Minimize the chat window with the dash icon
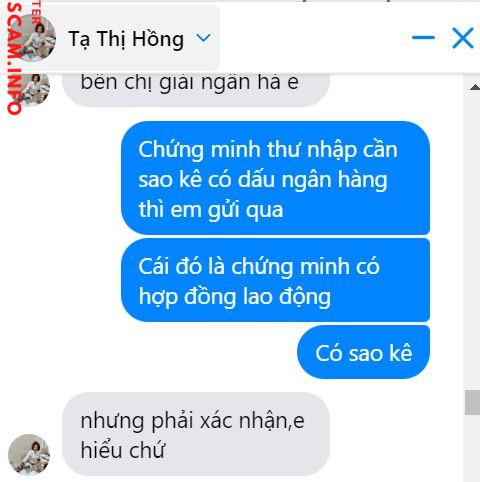480x482 pixels. click(x=423, y=37)
